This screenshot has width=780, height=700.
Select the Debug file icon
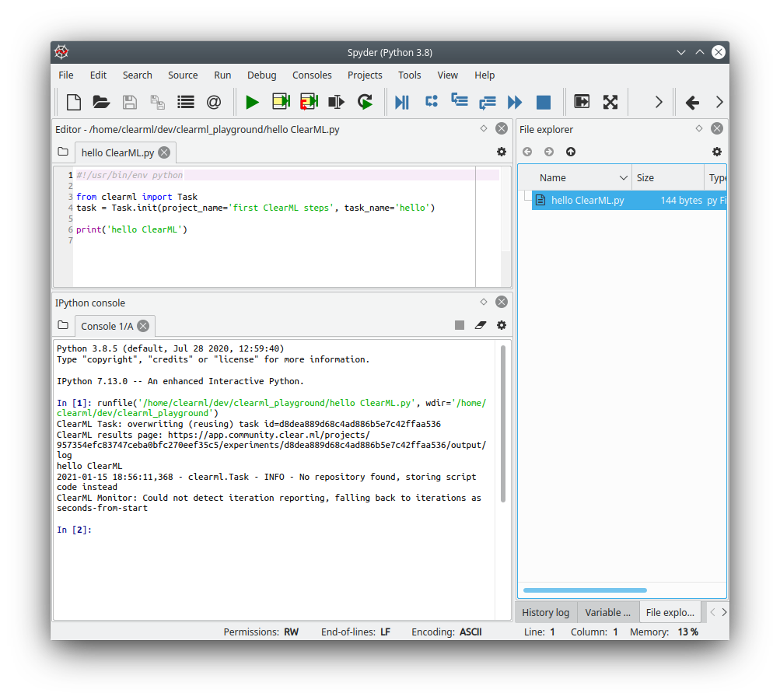click(402, 102)
